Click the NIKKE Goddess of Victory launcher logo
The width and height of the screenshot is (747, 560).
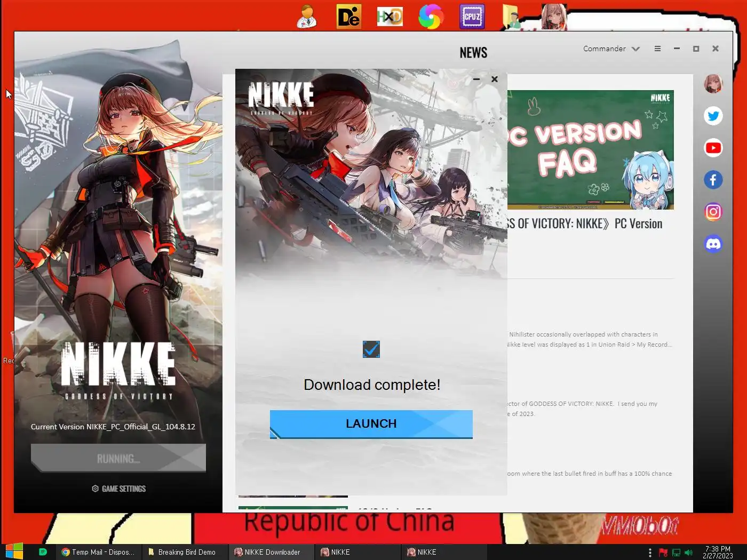tap(118, 371)
